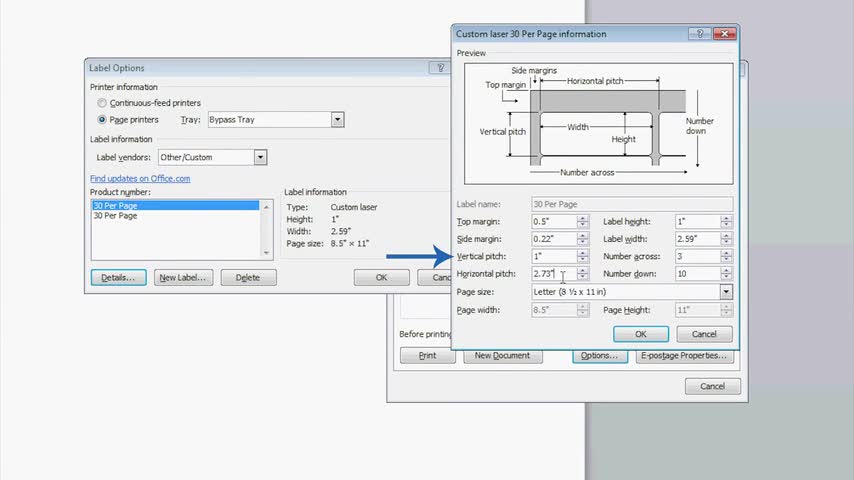Image resolution: width=854 pixels, height=480 pixels.
Task: Open the Page size dropdown list
Action: [726, 292]
